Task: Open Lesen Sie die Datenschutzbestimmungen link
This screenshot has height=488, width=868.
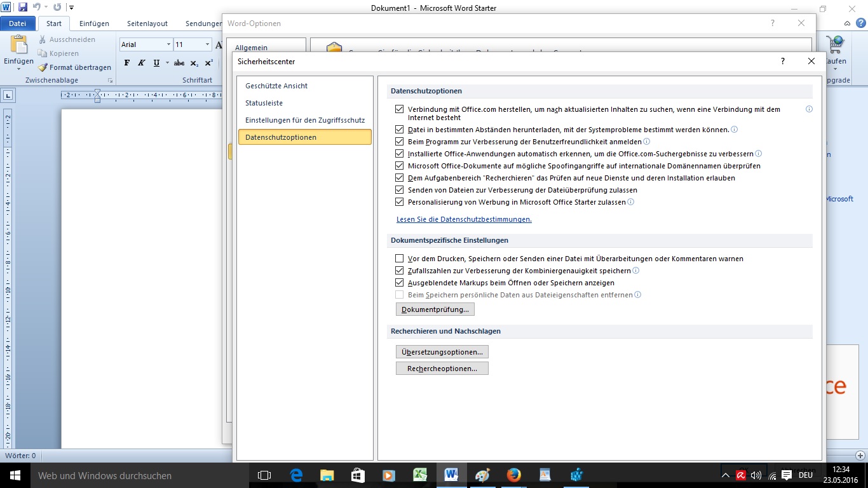Action: point(464,219)
